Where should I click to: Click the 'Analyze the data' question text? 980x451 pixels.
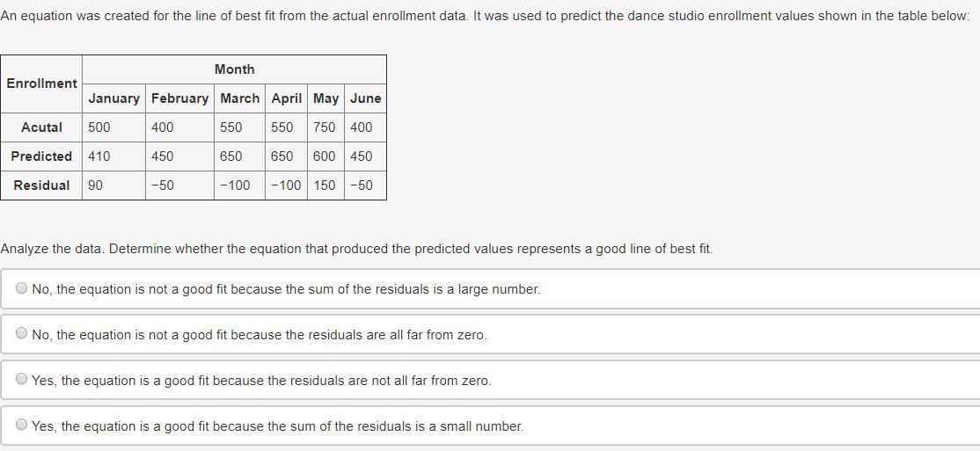coord(356,249)
